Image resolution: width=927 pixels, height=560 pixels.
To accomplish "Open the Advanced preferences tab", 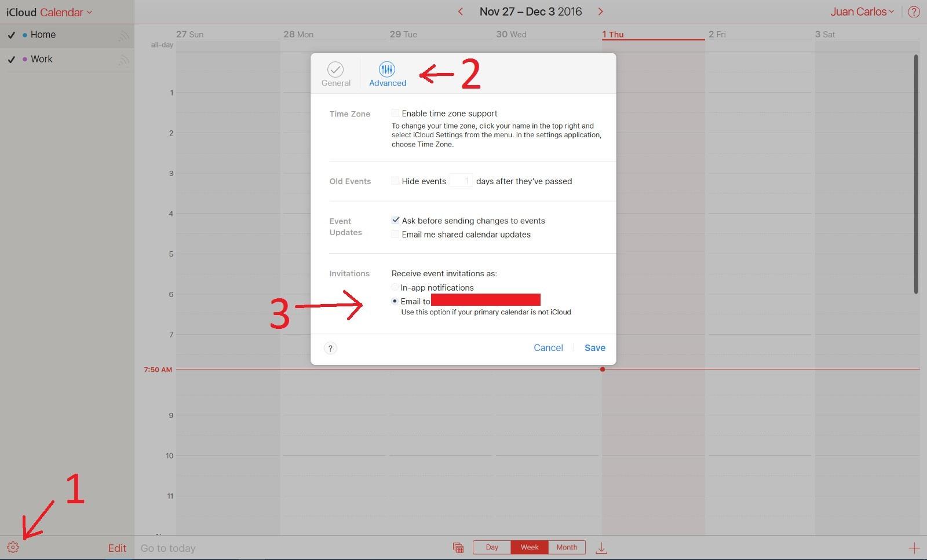I will tap(388, 75).
